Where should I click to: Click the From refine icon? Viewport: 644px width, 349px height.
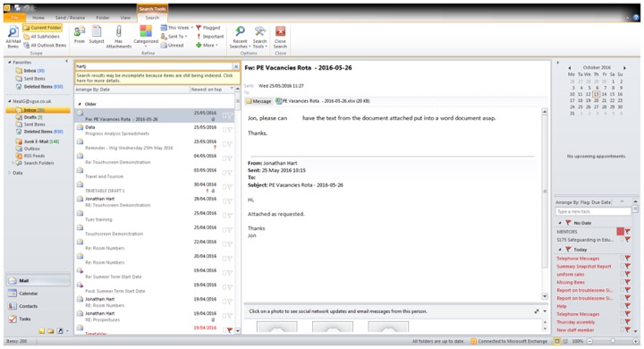click(80, 35)
